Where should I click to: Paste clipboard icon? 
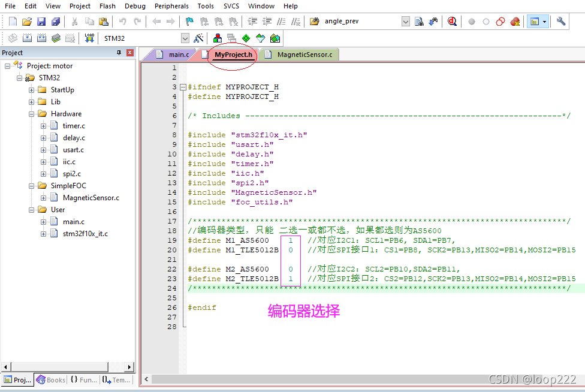[104, 21]
